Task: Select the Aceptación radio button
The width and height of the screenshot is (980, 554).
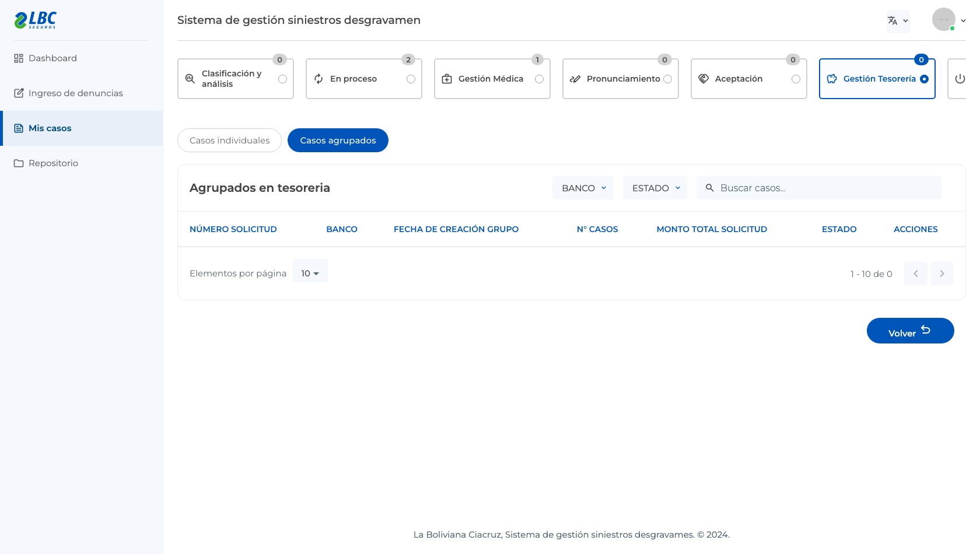Action: (x=796, y=79)
